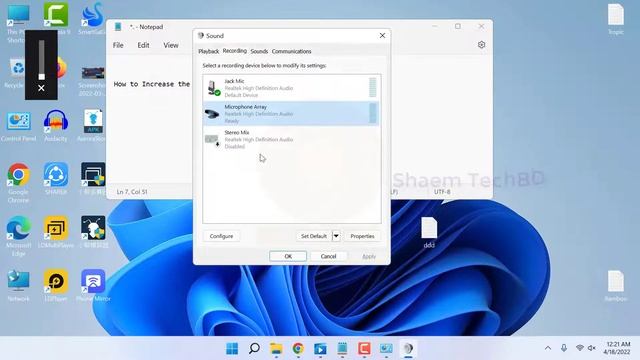640x360 pixels.
Task: Click the Sound app taskbar icon
Action: click(x=408, y=349)
